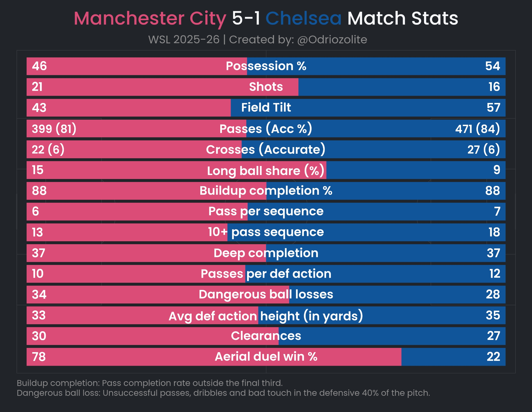Click the "Shots" row label
Image resolution: width=532 pixels, height=412 pixels.
point(266,87)
